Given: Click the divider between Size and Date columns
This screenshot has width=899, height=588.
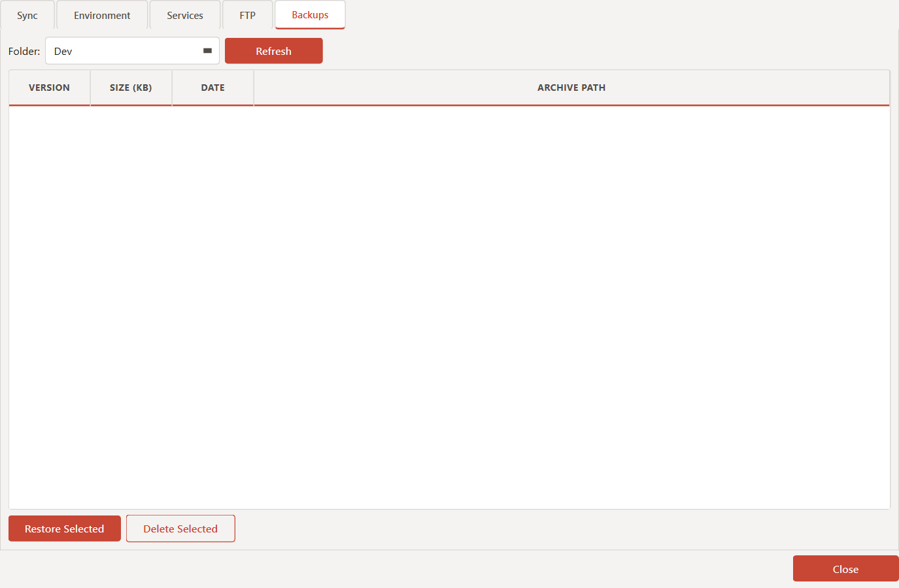Looking at the screenshot, I should click(x=172, y=88).
